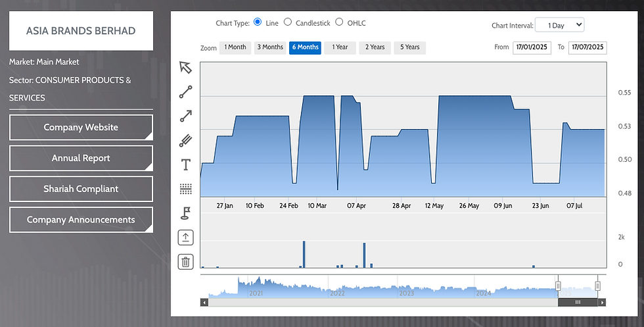This screenshot has width=644, height=327.
Task: Select the text annotation tool
Action: pos(185,165)
